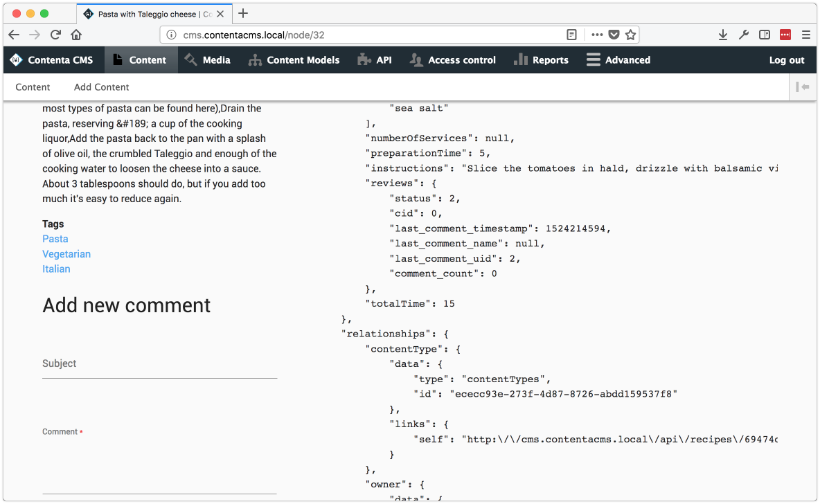This screenshot has width=820, height=504.
Task: Click the "comment_count": 0 line
Action: click(x=443, y=274)
